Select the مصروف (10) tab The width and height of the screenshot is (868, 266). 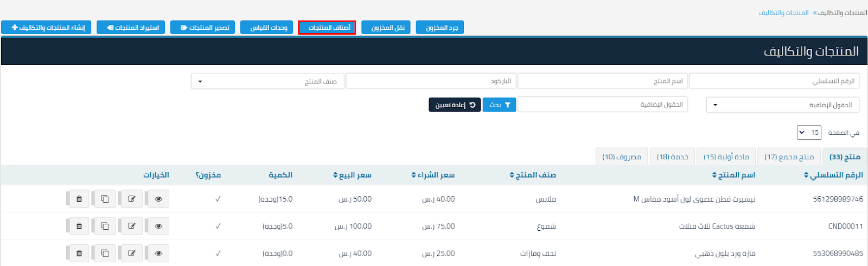(622, 157)
